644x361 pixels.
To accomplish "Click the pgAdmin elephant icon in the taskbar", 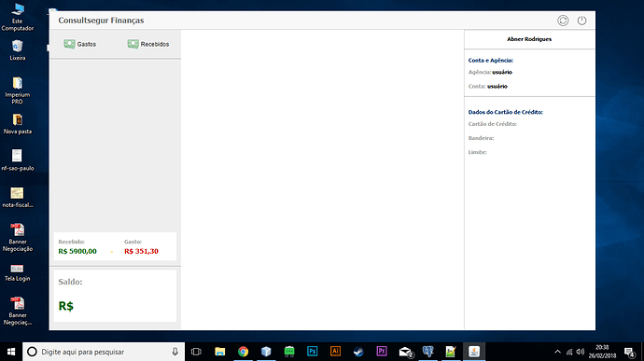I will (428, 352).
